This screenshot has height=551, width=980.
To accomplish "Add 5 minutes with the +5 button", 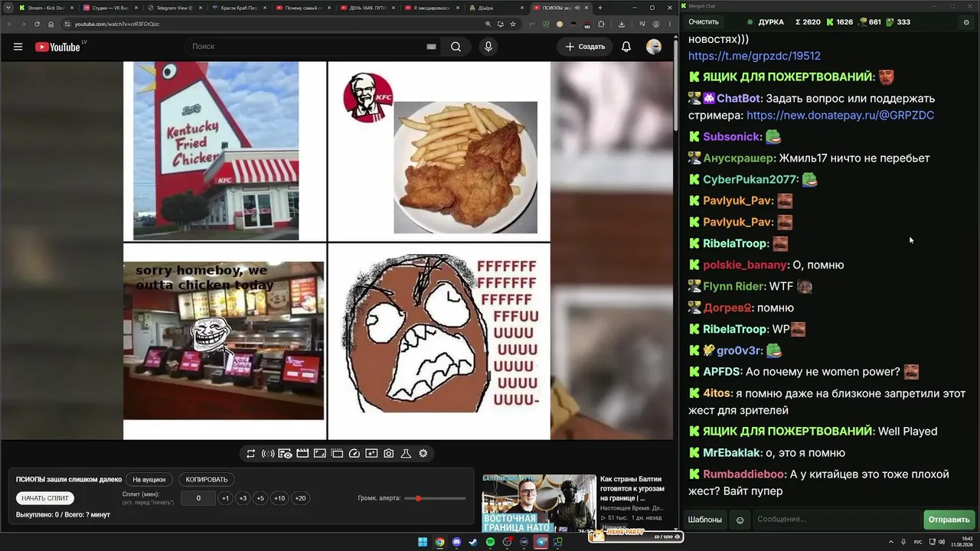I will point(260,498).
